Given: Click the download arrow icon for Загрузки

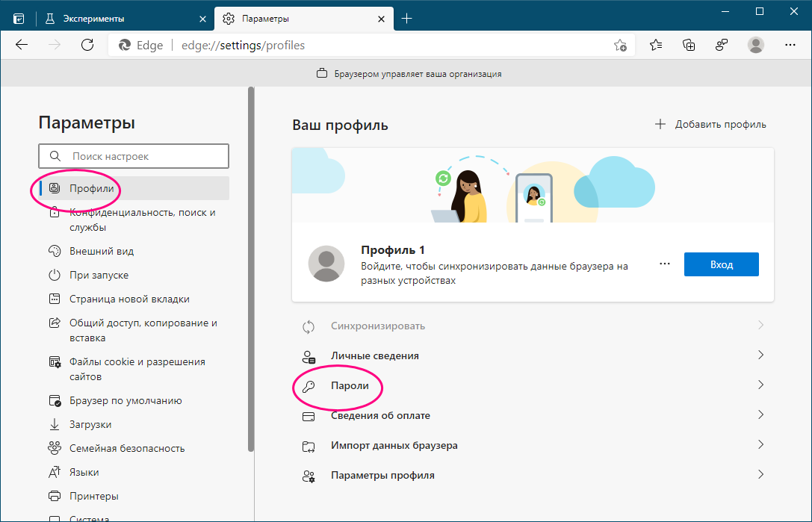Looking at the screenshot, I should pos(55,424).
